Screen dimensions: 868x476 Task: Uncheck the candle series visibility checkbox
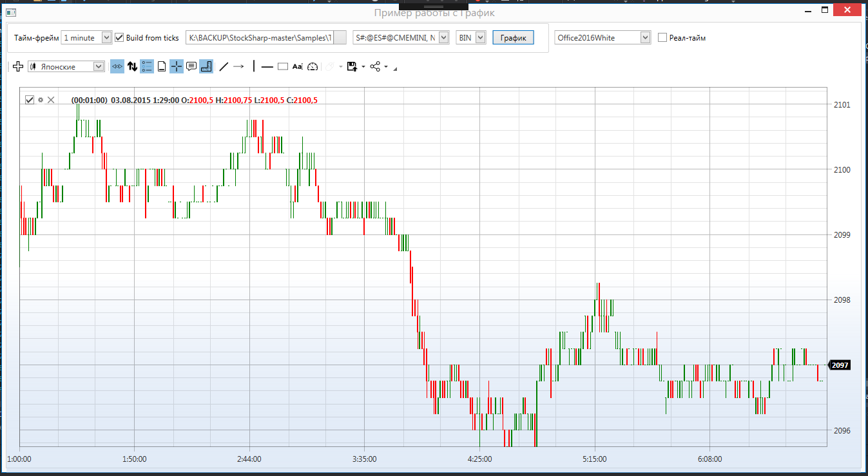[x=29, y=100]
